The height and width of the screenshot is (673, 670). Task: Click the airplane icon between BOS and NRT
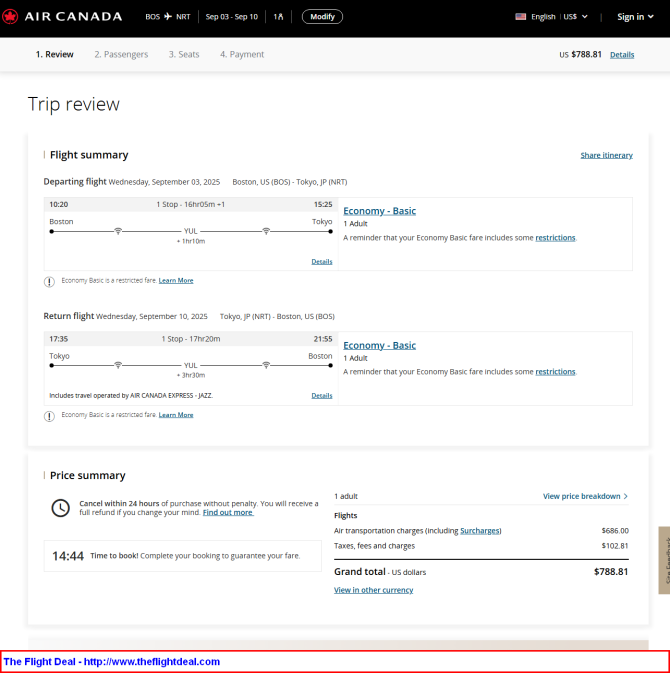(168, 17)
